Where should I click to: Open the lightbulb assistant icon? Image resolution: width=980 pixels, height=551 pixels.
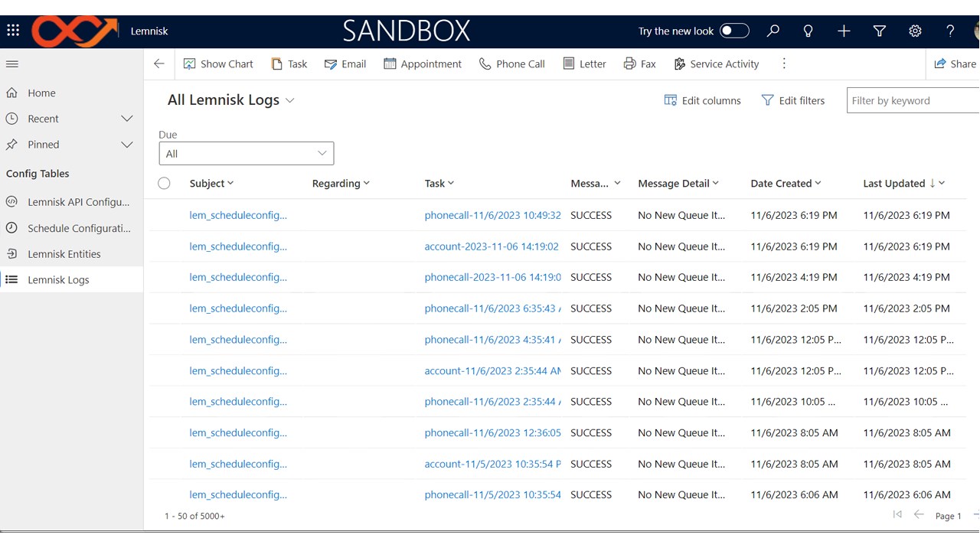808,31
